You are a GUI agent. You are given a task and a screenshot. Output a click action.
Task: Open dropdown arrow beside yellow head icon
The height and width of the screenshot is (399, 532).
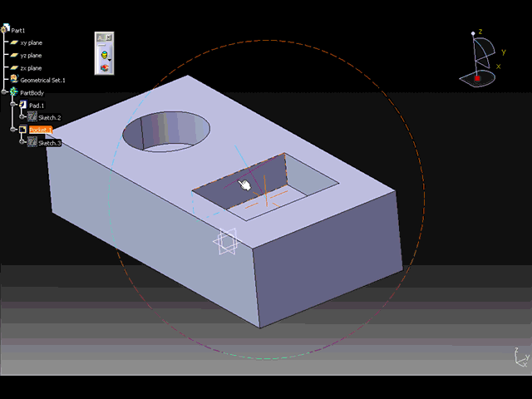click(x=110, y=60)
